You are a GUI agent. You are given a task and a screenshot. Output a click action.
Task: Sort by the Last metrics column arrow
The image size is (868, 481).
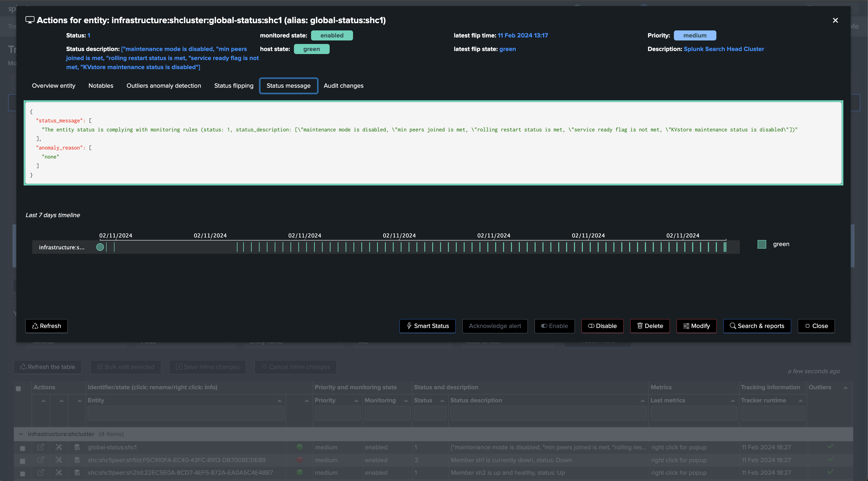coord(733,401)
